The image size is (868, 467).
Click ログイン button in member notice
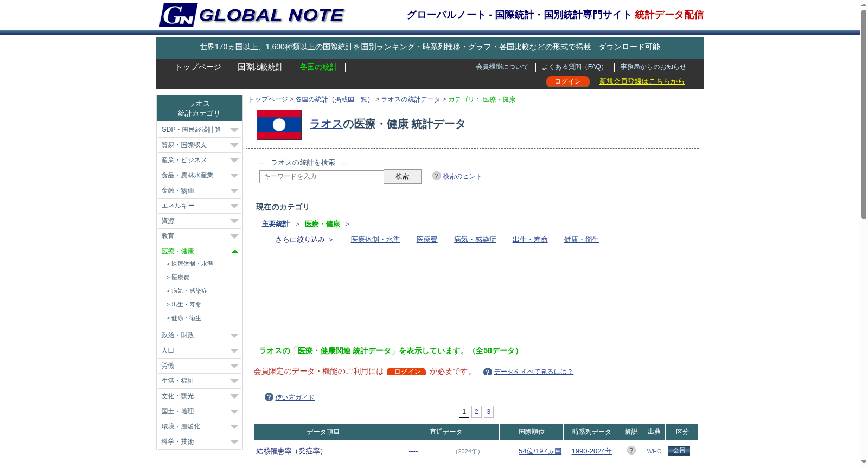(x=406, y=372)
